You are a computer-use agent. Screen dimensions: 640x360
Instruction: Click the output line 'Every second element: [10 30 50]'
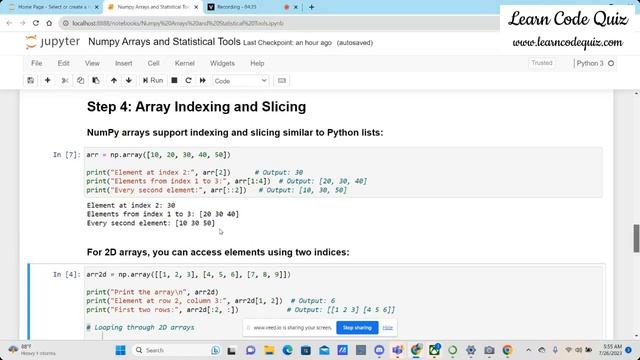coord(151,223)
